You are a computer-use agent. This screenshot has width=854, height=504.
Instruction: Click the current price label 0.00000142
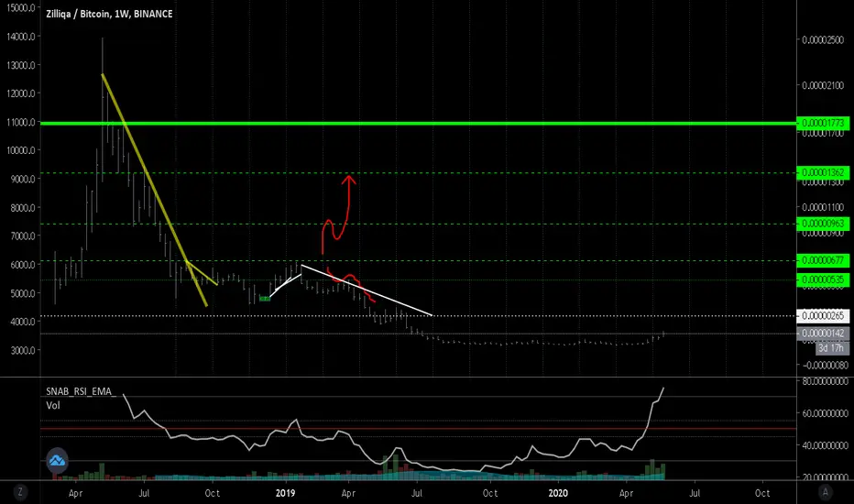(823, 334)
